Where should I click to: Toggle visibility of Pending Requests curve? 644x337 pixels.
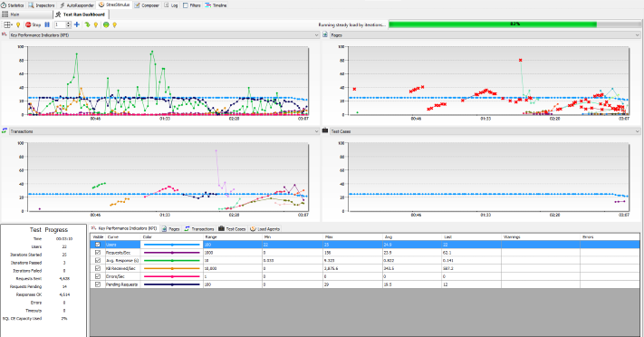click(x=98, y=284)
